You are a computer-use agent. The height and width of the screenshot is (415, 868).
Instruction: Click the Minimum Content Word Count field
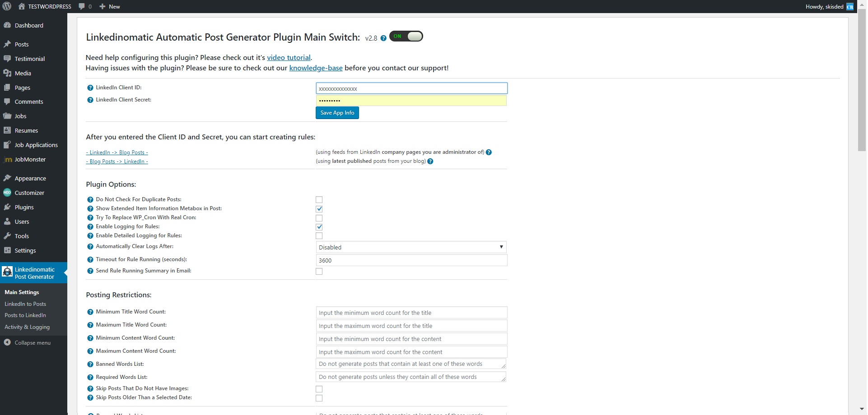[x=411, y=339]
